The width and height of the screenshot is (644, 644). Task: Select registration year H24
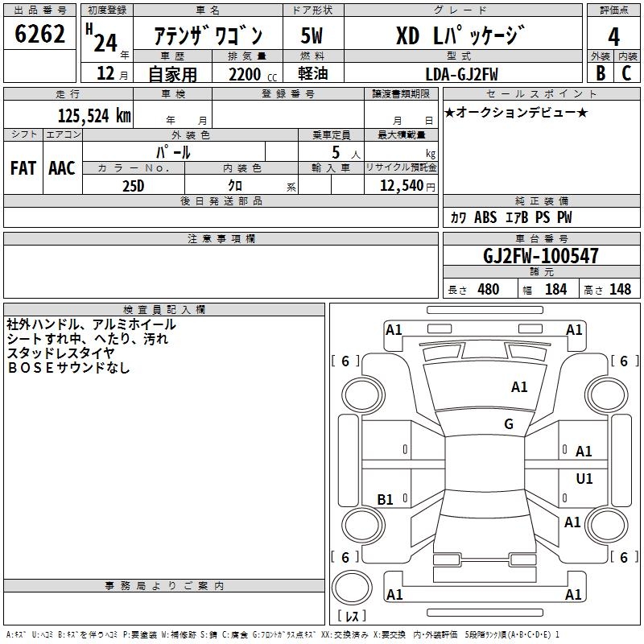pos(101,38)
